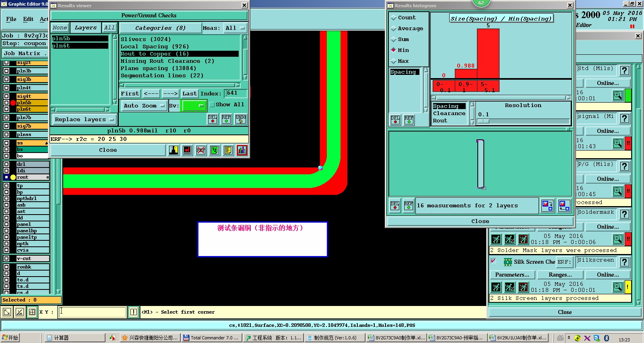The height and width of the screenshot is (343, 644).
Task: Select the Average radio option
Action: click(394, 29)
